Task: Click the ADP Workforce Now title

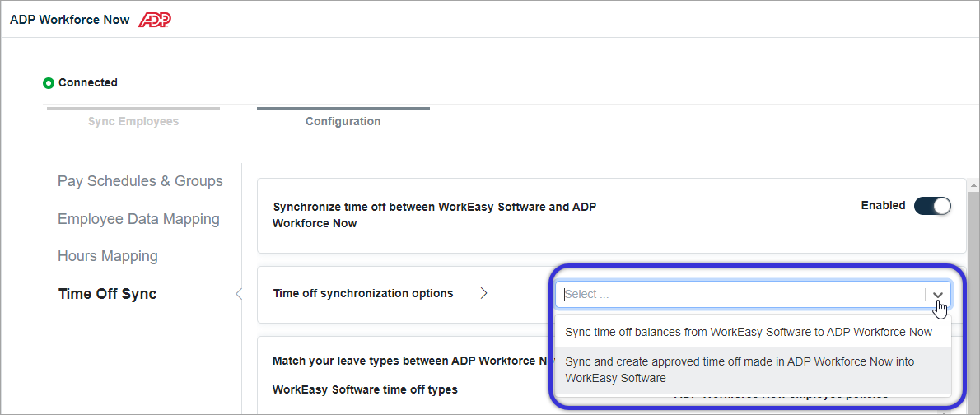Action: pyautogui.click(x=70, y=20)
